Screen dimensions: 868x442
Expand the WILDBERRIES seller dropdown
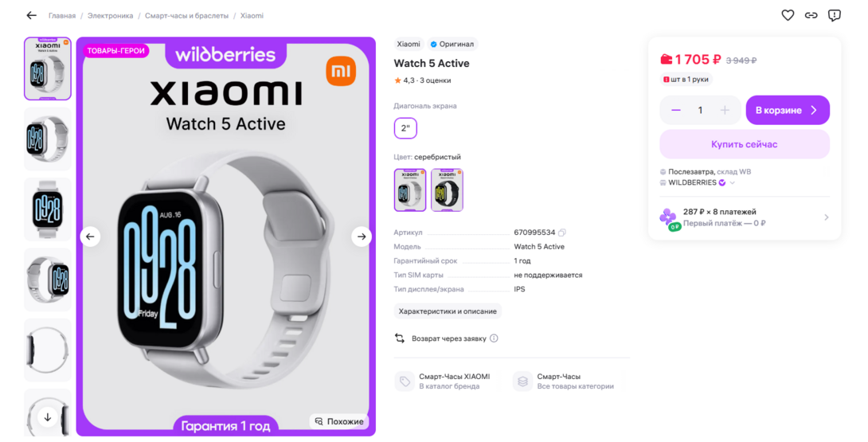(x=733, y=183)
